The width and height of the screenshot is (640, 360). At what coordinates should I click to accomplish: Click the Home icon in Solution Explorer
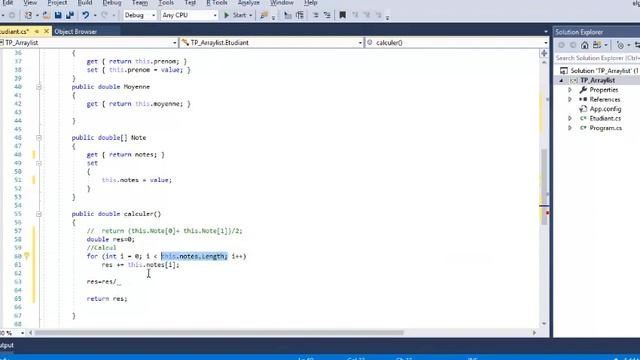point(584,45)
